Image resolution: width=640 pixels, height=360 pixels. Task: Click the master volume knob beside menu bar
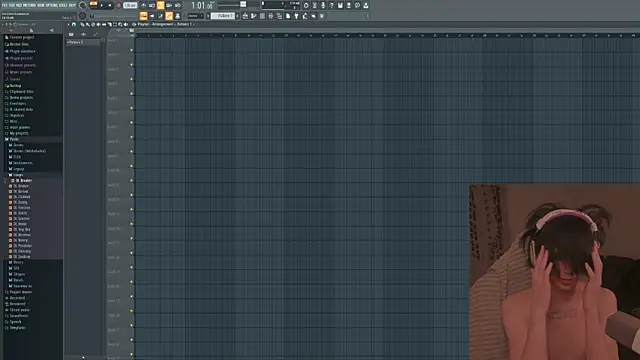82,5
